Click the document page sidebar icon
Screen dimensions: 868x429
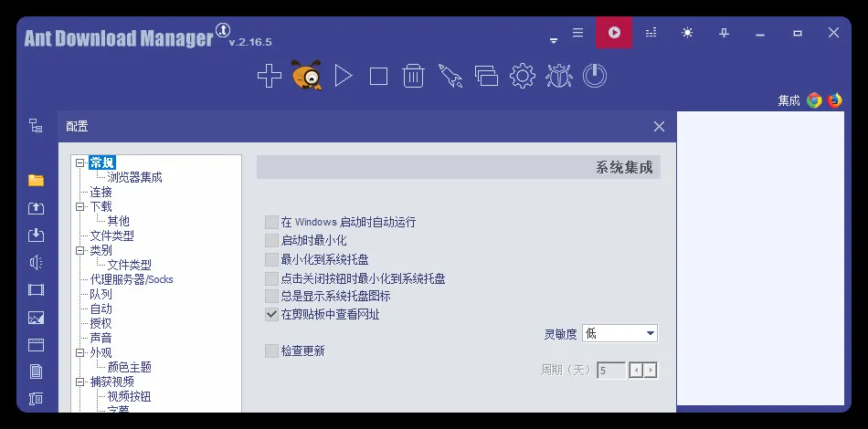coord(36,371)
